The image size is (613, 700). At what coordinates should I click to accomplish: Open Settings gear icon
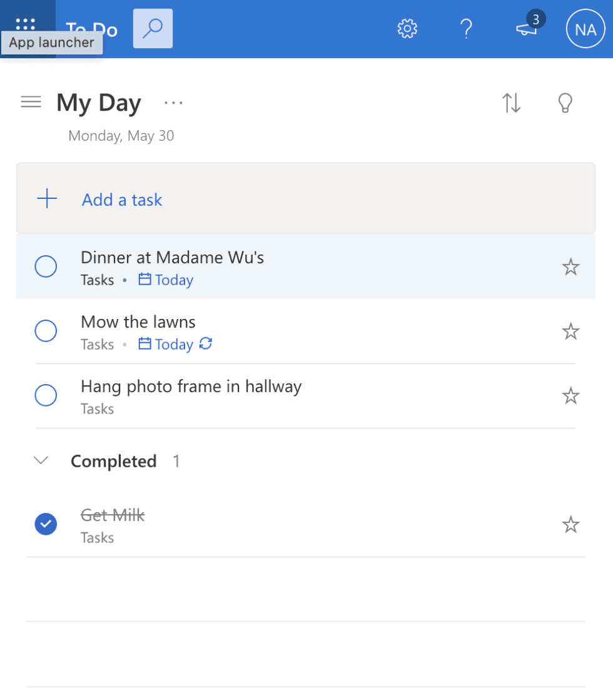407,29
